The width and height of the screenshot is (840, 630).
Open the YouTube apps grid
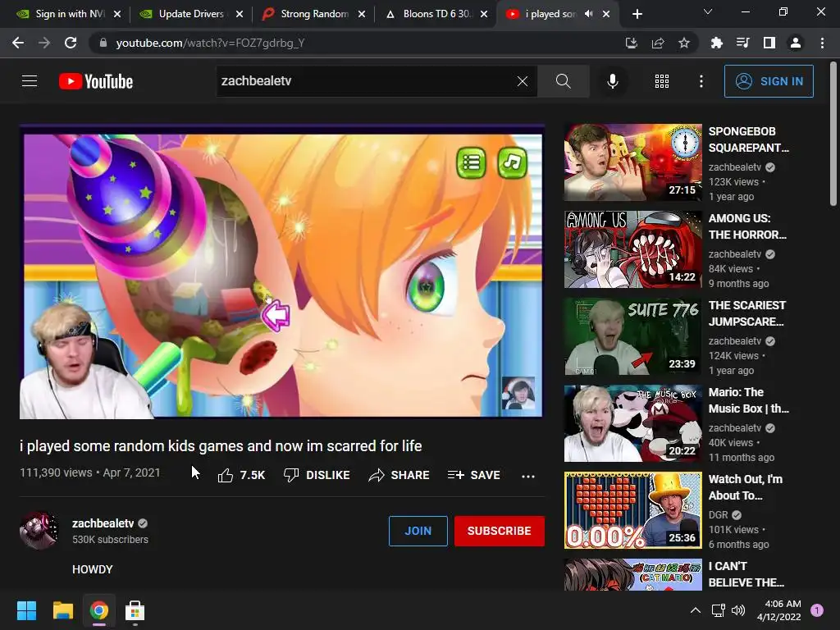(662, 81)
